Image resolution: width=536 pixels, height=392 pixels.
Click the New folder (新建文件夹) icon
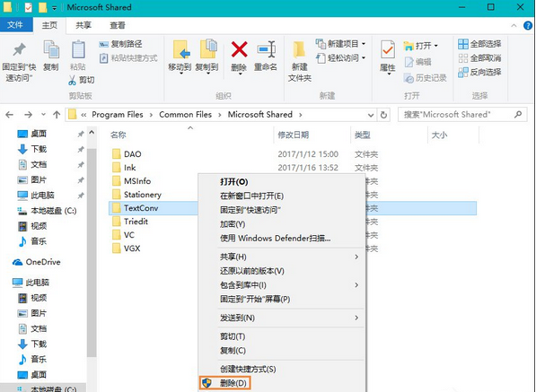pyautogui.click(x=299, y=50)
